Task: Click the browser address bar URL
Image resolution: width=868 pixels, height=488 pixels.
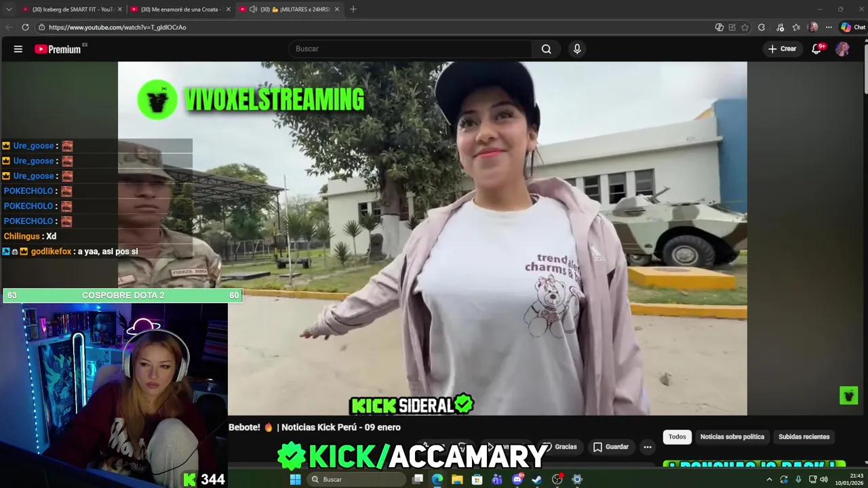Action: tap(117, 27)
